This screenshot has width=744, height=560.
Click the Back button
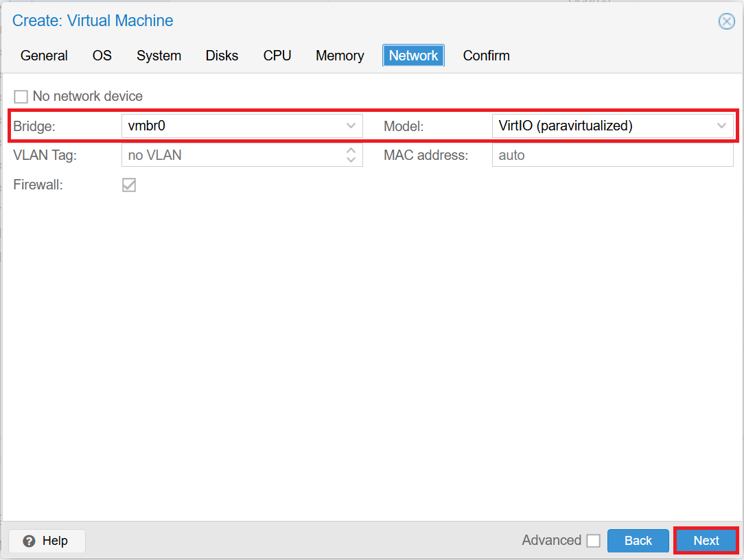(x=638, y=541)
